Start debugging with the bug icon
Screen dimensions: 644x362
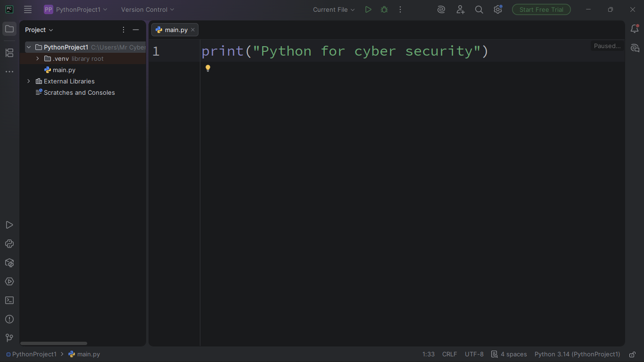(x=384, y=9)
